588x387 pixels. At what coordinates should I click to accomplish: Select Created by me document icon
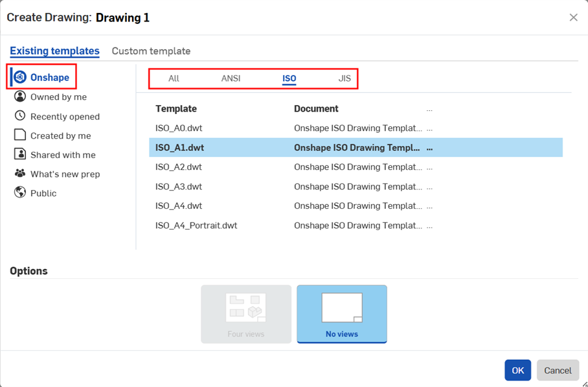click(x=19, y=135)
